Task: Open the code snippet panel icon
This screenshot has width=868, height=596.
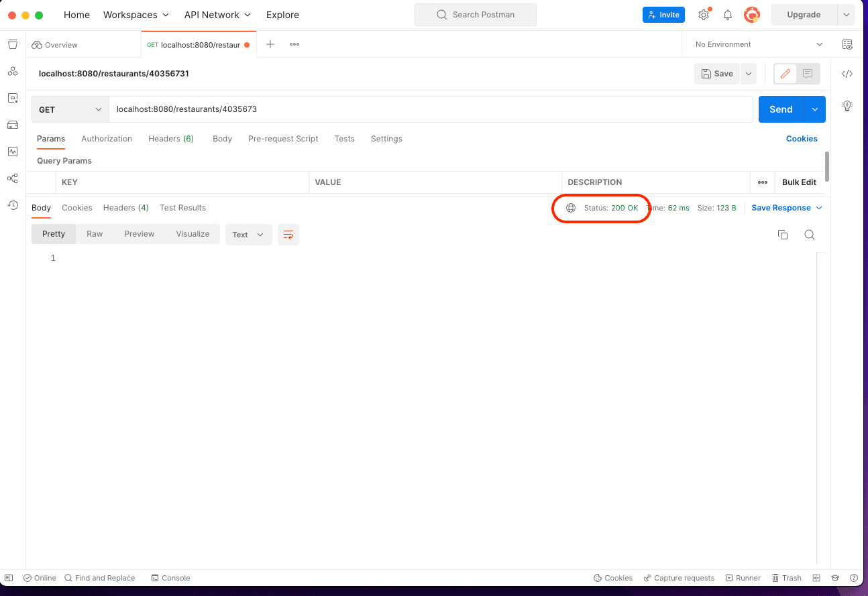Action: (847, 74)
